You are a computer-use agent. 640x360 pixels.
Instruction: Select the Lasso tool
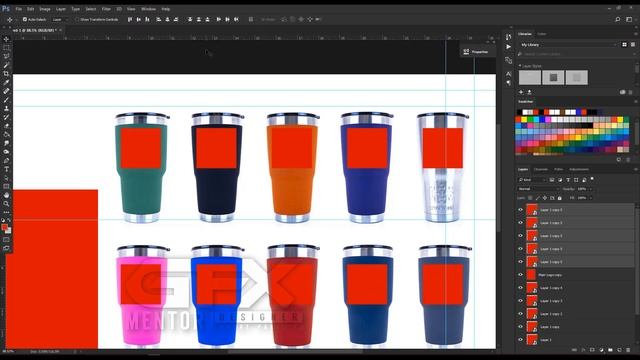(6, 56)
